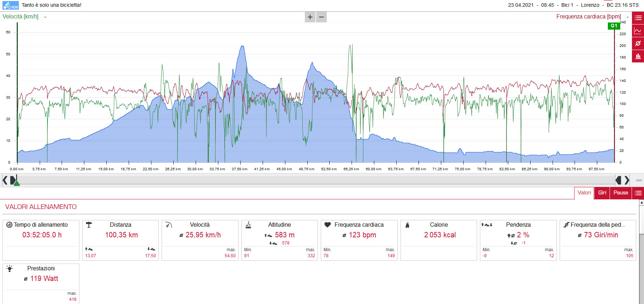Click the cadence value 73 Giri/min
The height and width of the screenshot is (304, 644).
(x=601, y=235)
